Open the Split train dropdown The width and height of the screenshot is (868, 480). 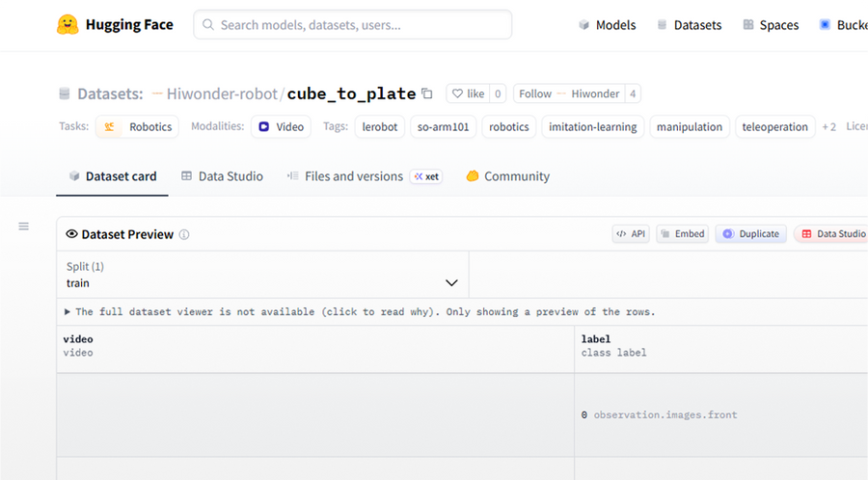(262, 275)
